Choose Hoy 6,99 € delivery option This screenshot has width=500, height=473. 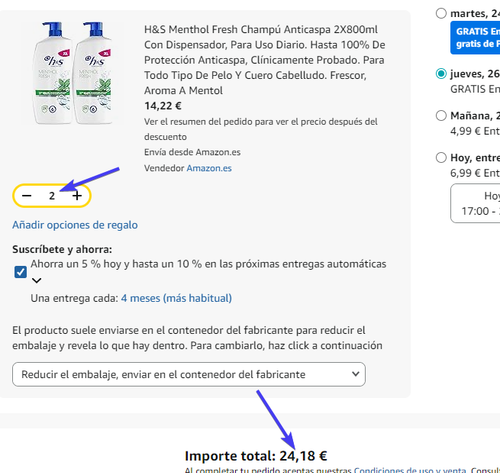pyautogui.click(x=441, y=157)
